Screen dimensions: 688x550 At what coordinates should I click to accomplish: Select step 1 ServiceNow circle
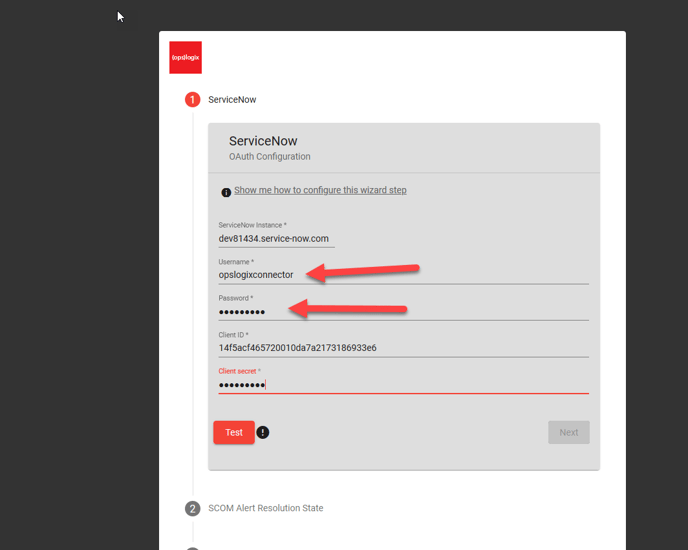coord(193,100)
